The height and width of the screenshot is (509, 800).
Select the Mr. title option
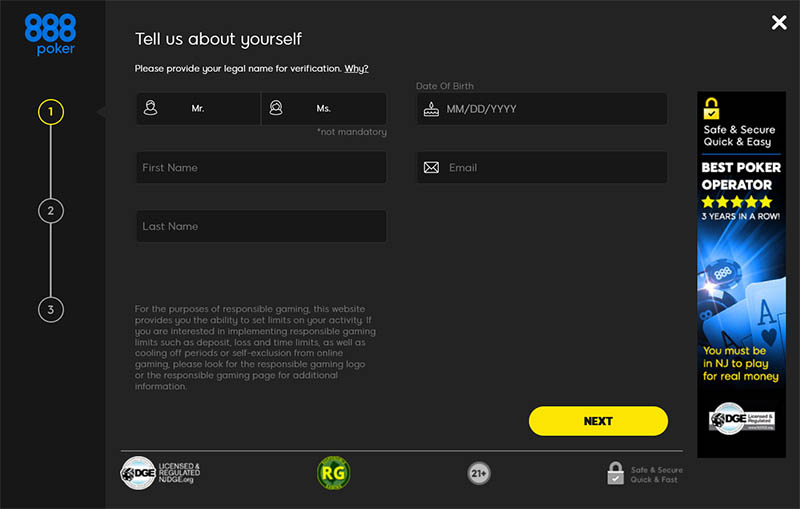point(198,109)
